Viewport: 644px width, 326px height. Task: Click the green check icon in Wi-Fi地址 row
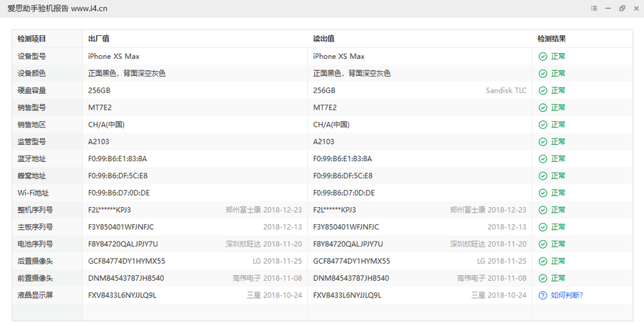(x=543, y=193)
